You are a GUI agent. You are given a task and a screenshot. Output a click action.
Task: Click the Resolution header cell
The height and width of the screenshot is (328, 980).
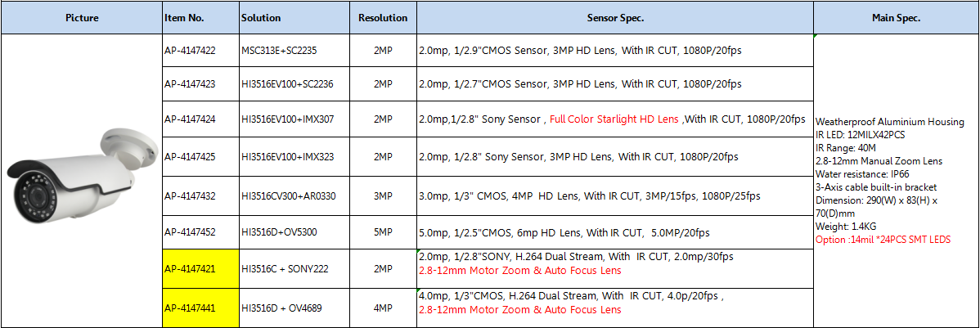tap(383, 18)
